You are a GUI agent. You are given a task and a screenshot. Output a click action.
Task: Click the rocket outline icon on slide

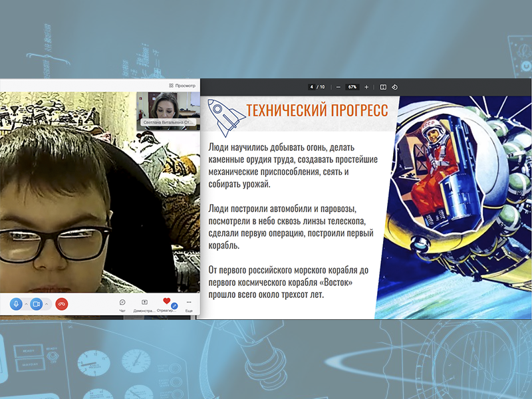(x=226, y=118)
